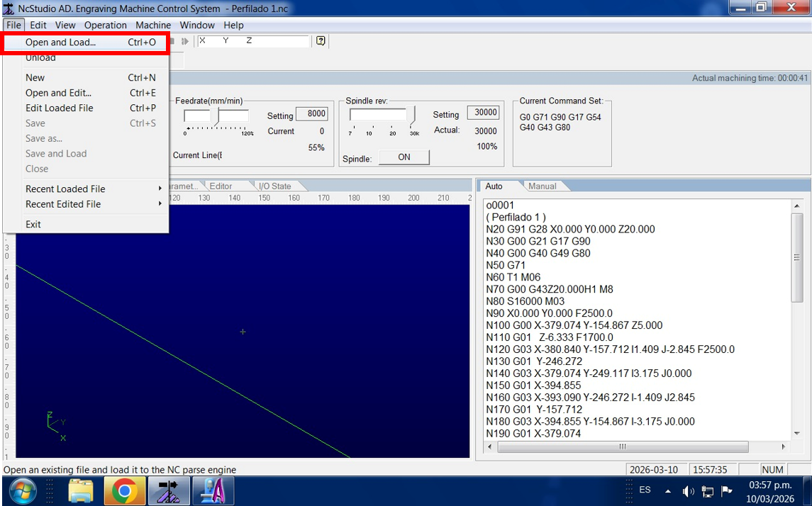The image size is (812, 506).
Task: Click the Spindle rev slider handle
Action: (x=413, y=116)
